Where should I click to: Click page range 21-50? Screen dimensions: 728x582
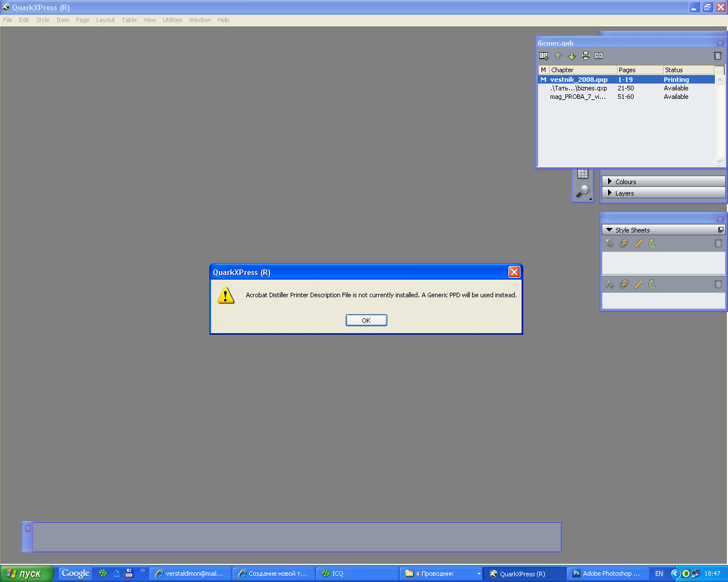click(626, 88)
